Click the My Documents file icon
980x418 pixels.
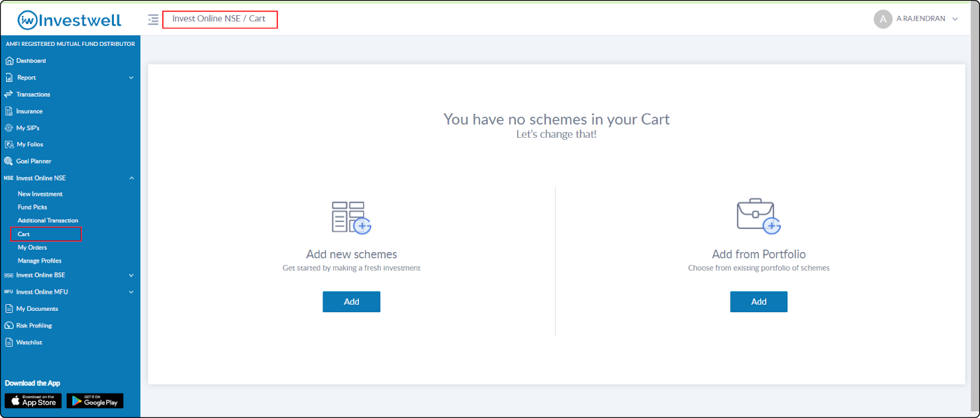click(9, 309)
